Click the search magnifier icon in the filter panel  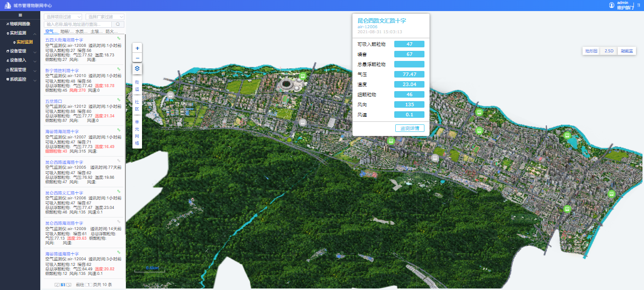(118, 24)
